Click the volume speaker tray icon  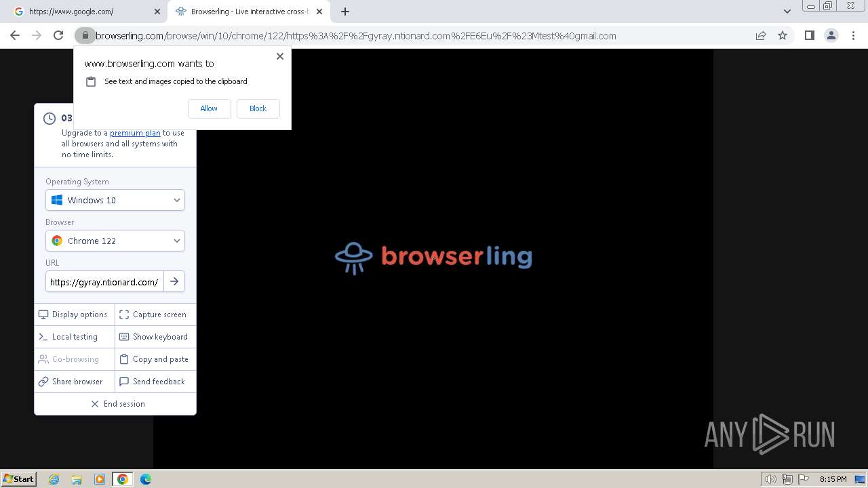(770, 479)
